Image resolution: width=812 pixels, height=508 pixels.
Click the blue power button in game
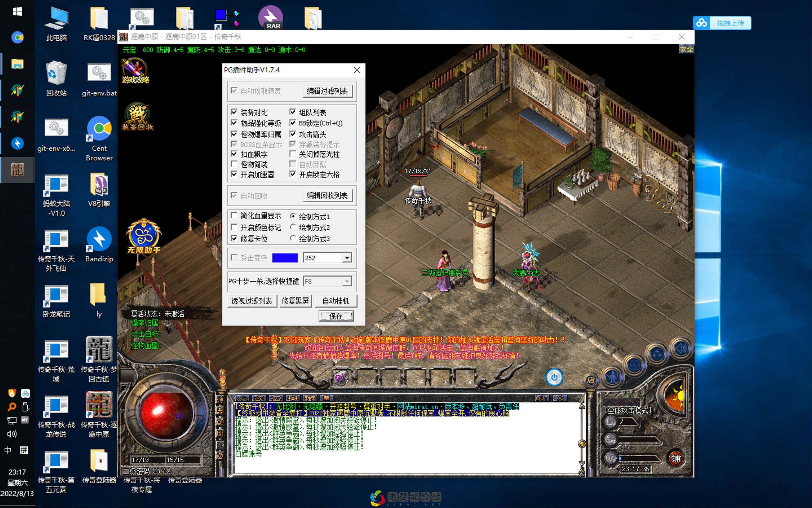coord(554,377)
